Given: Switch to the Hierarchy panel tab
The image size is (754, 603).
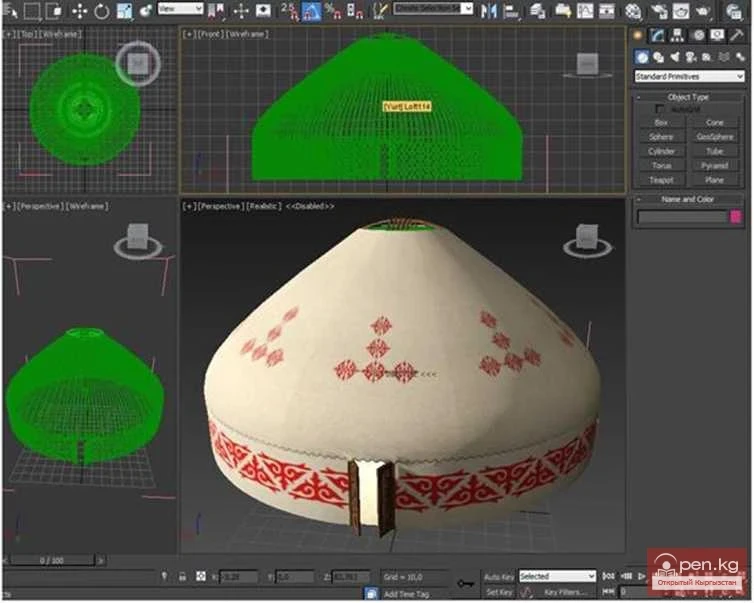Looking at the screenshot, I should (679, 34).
